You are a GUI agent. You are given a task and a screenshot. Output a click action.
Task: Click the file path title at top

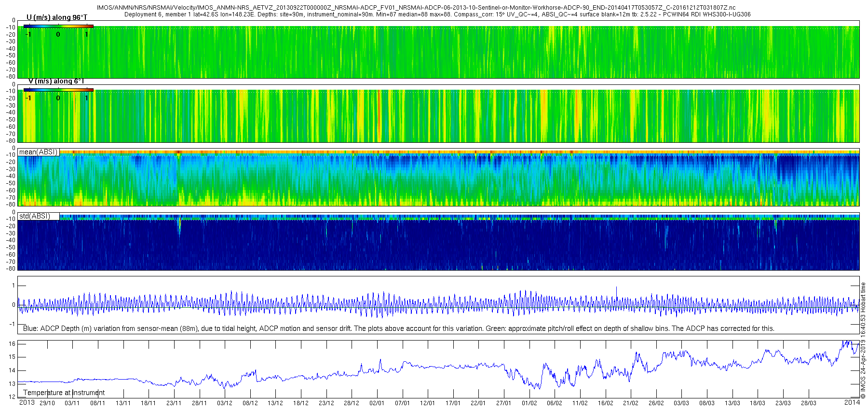416,8
